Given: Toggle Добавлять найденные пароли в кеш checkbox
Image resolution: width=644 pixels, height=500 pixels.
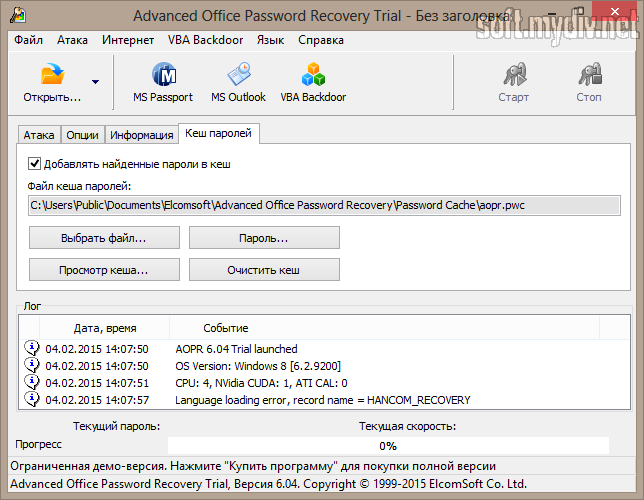Looking at the screenshot, I should (x=34, y=164).
